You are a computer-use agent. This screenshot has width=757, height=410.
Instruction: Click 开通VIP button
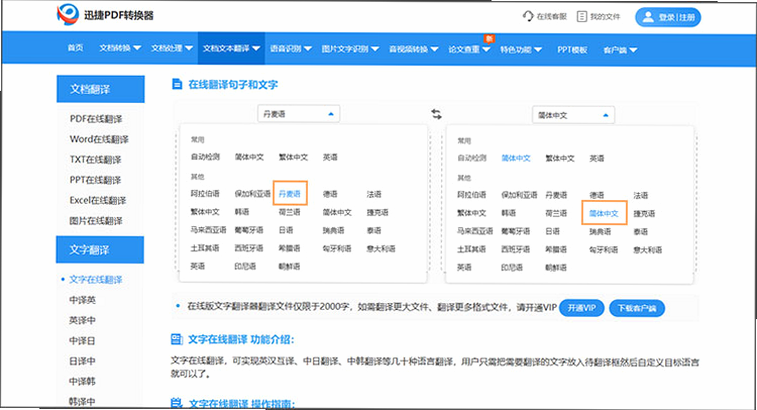(581, 308)
